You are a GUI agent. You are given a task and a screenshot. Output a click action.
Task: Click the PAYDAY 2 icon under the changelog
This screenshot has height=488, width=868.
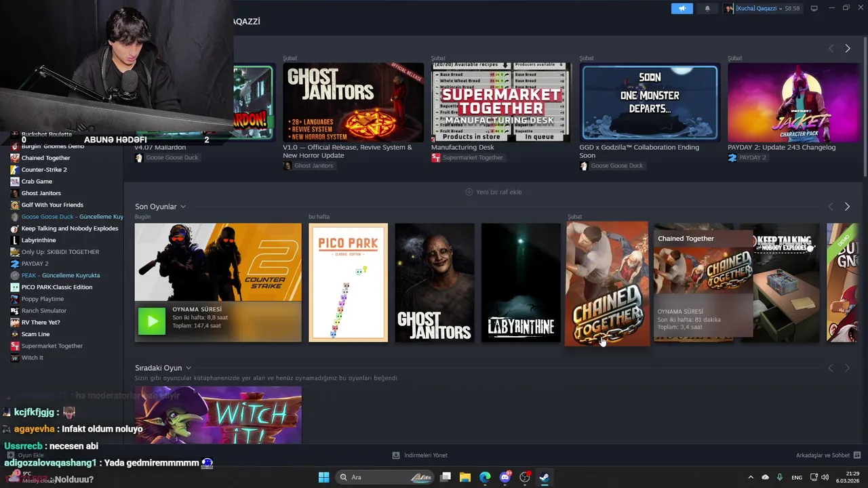coord(732,158)
